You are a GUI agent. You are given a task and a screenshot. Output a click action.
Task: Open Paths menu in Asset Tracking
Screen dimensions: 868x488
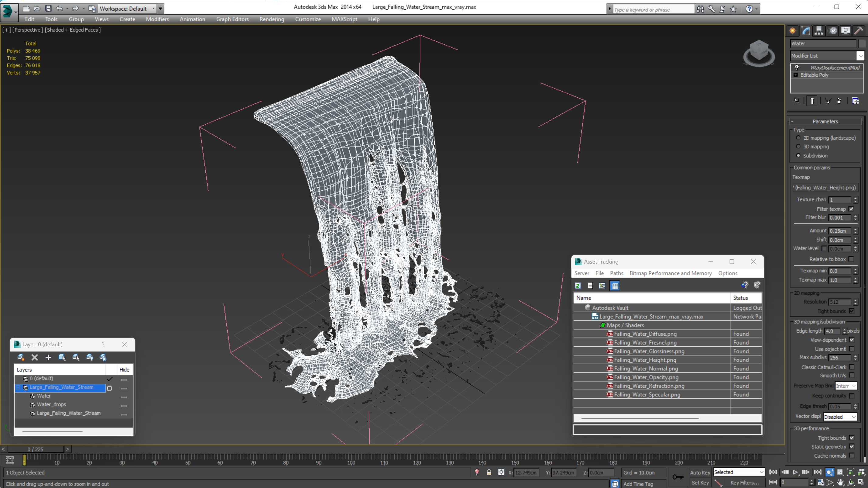[617, 273]
